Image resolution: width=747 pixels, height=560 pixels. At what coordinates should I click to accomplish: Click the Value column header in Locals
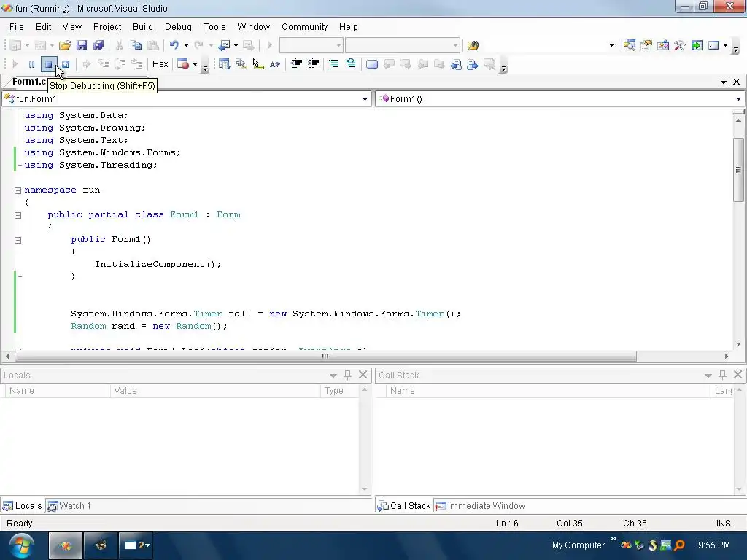click(216, 391)
